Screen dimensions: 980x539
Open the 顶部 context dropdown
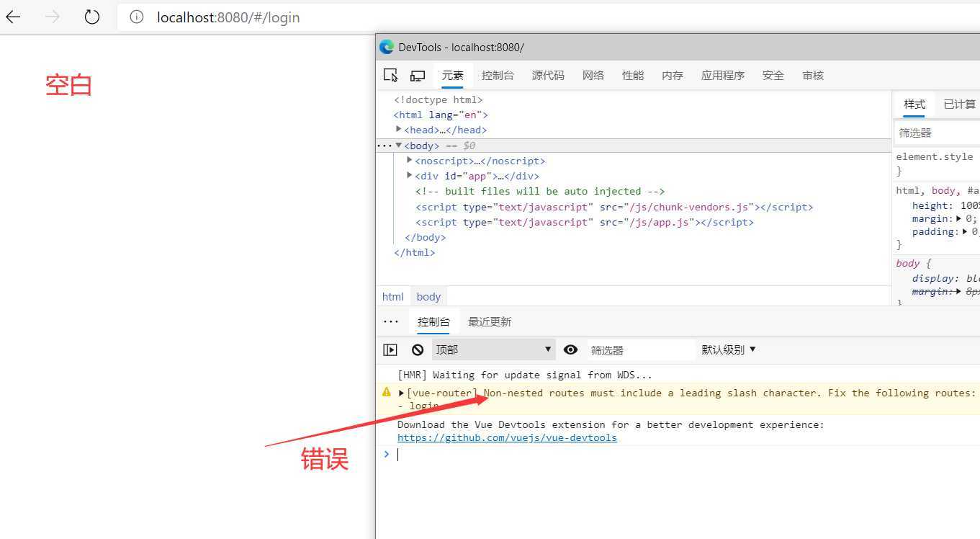[493, 349]
